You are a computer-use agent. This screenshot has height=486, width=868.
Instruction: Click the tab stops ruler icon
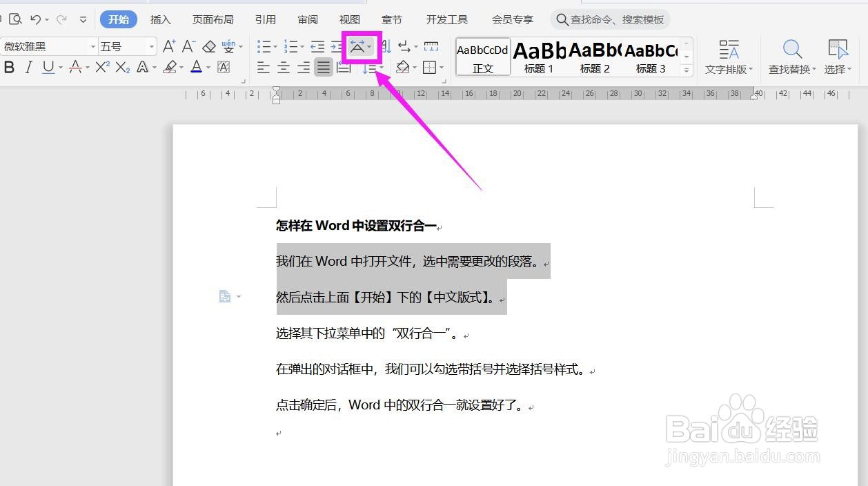click(x=431, y=46)
